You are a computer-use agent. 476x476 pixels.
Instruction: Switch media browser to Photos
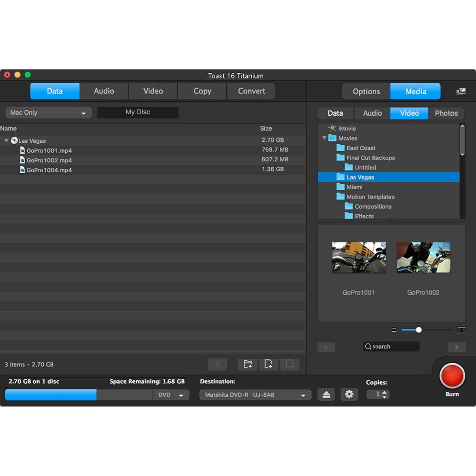point(446,113)
